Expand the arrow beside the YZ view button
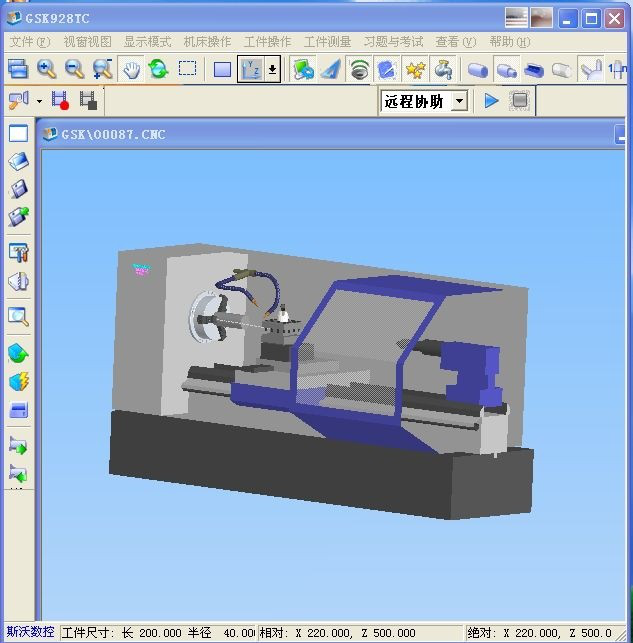 click(272, 69)
